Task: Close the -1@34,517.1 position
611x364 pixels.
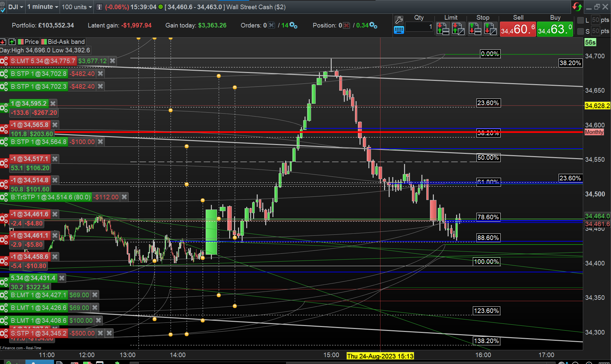Action: (x=55, y=159)
